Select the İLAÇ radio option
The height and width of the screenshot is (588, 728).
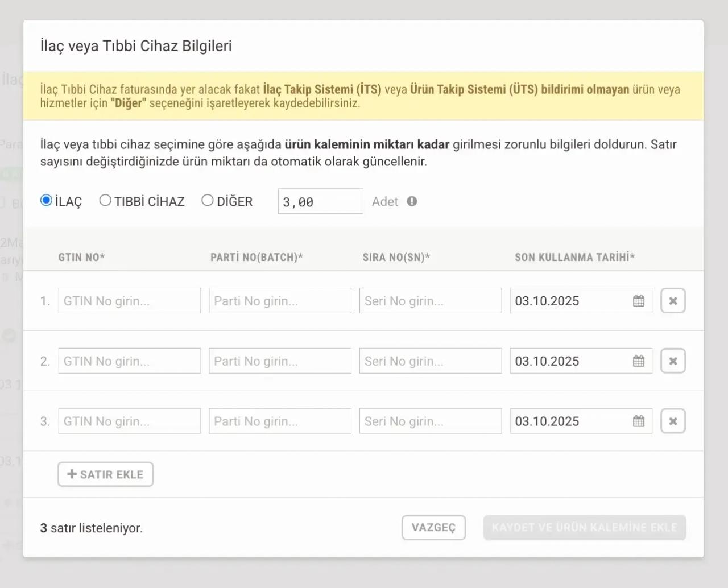point(47,201)
